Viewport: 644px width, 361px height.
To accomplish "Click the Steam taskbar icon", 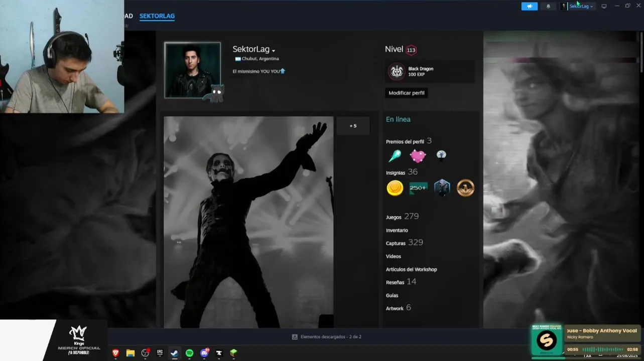I will tap(174, 353).
